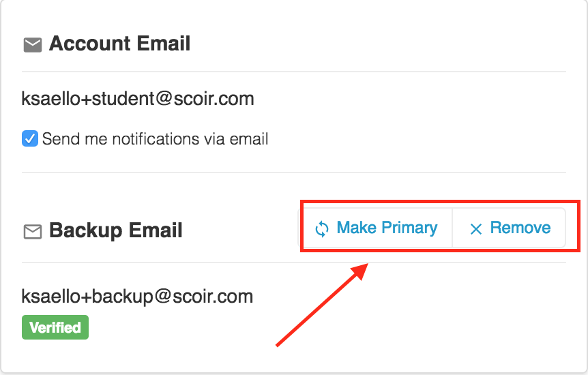The width and height of the screenshot is (588, 375).
Task: Uncheck the email notifications checkbox
Action: (x=29, y=138)
